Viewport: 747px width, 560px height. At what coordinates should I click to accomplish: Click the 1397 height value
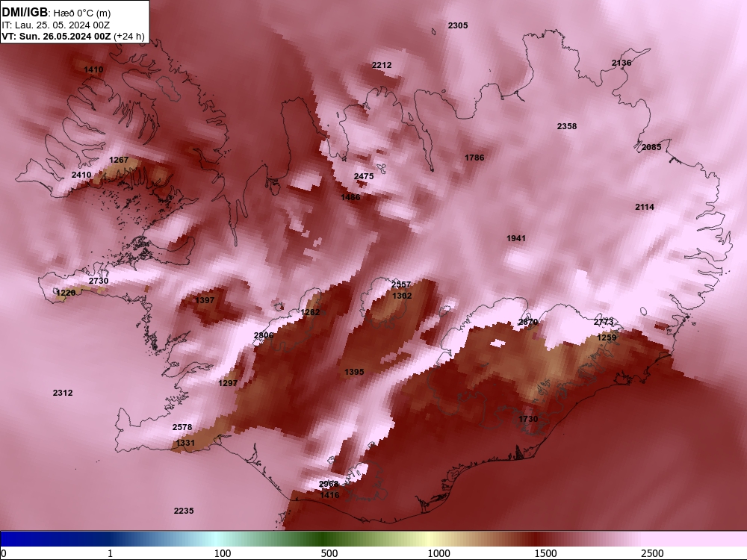205,300
